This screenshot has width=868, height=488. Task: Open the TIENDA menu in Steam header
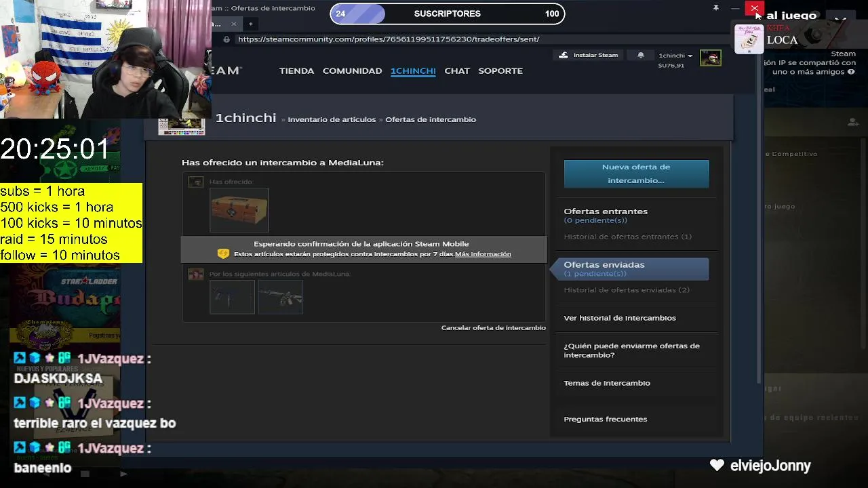(296, 70)
